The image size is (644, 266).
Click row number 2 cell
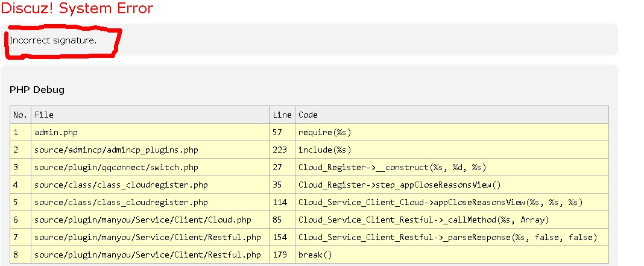coord(21,150)
